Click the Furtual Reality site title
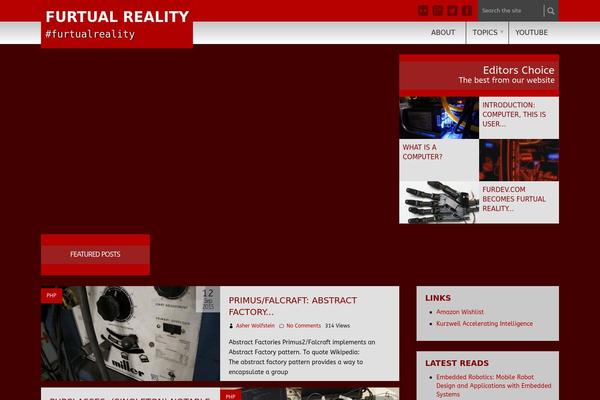The image size is (600, 400). click(x=117, y=16)
